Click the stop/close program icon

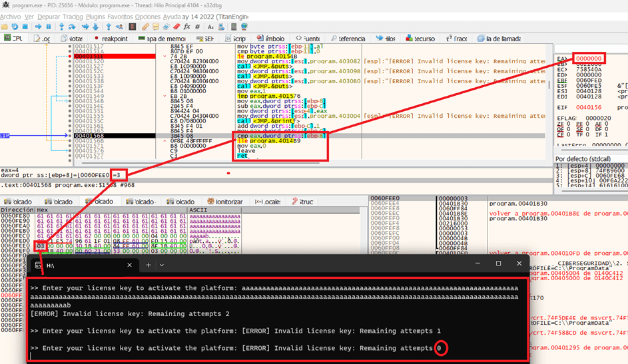click(25, 27)
